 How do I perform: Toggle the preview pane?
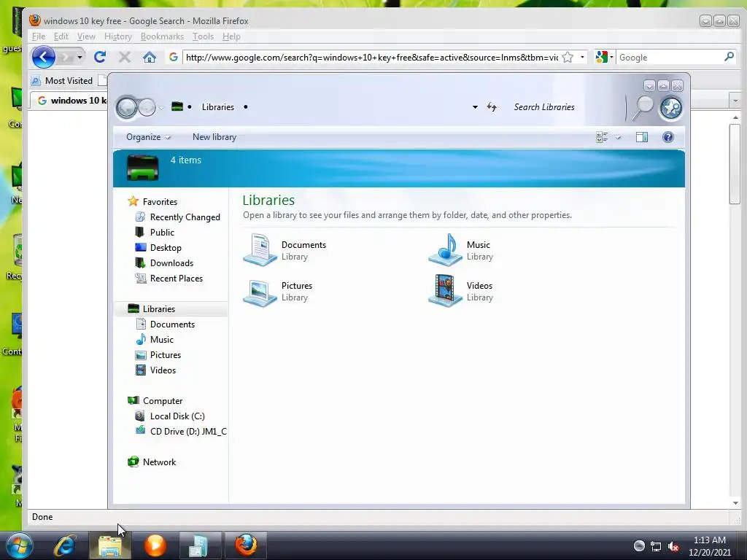pos(642,137)
